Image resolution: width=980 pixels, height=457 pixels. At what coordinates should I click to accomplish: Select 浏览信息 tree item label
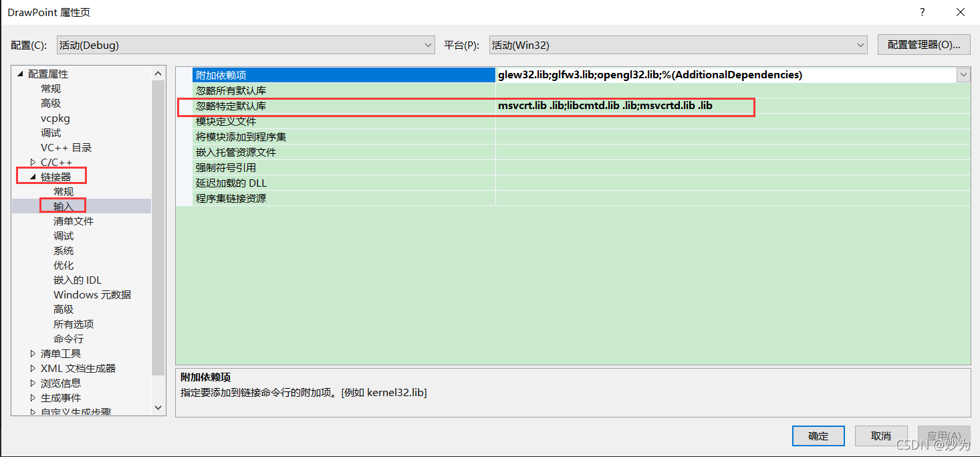61,383
